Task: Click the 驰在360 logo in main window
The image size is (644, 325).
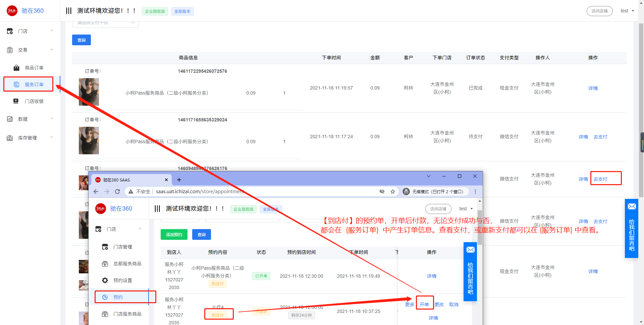Action: (25, 11)
